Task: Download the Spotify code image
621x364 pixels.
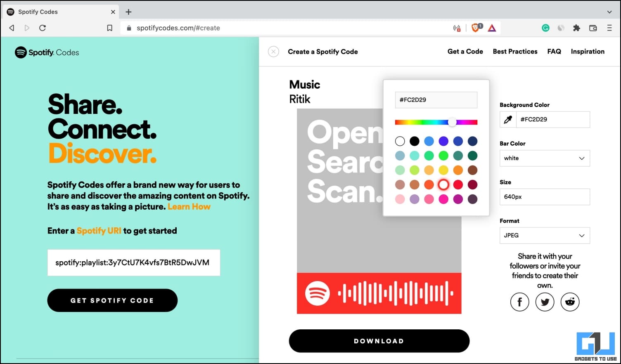Action: tap(379, 341)
